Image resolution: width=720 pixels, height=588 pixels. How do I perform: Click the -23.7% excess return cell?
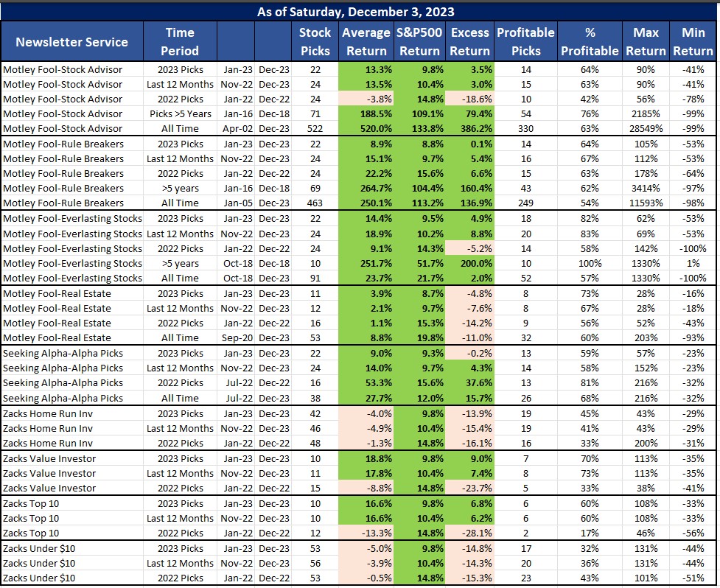469,488
